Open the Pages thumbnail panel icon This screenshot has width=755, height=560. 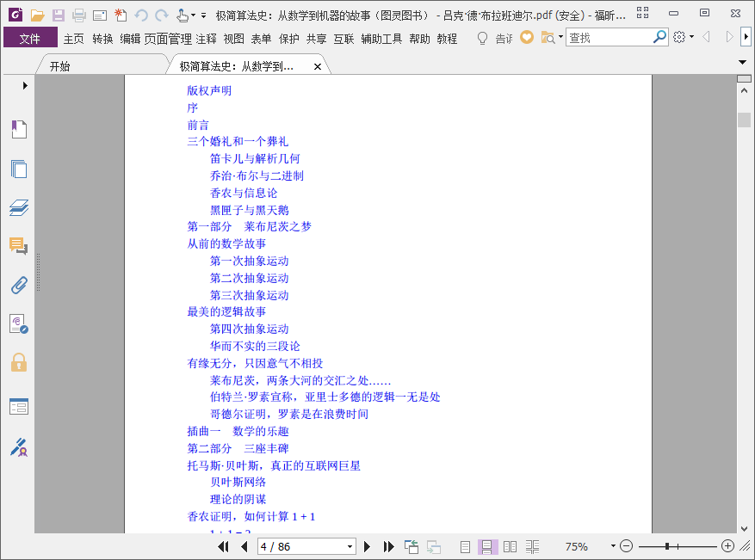pyautogui.click(x=19, y=169)
